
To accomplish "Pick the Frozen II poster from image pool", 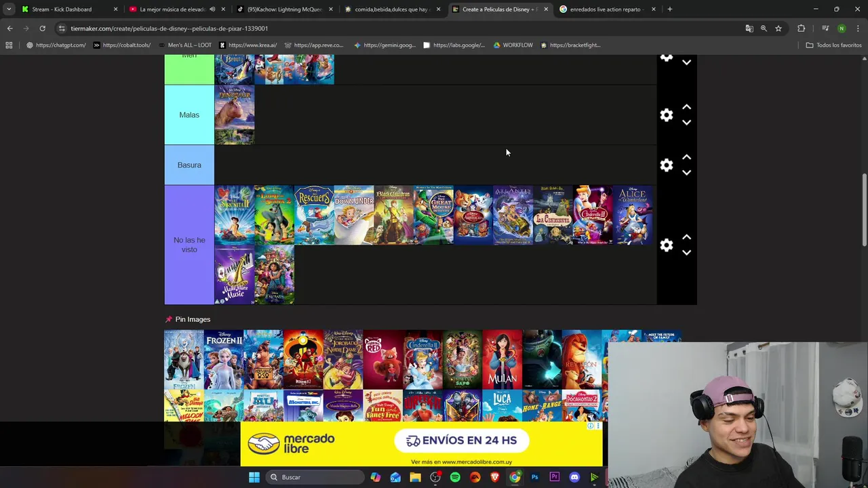I will [224, 359].
